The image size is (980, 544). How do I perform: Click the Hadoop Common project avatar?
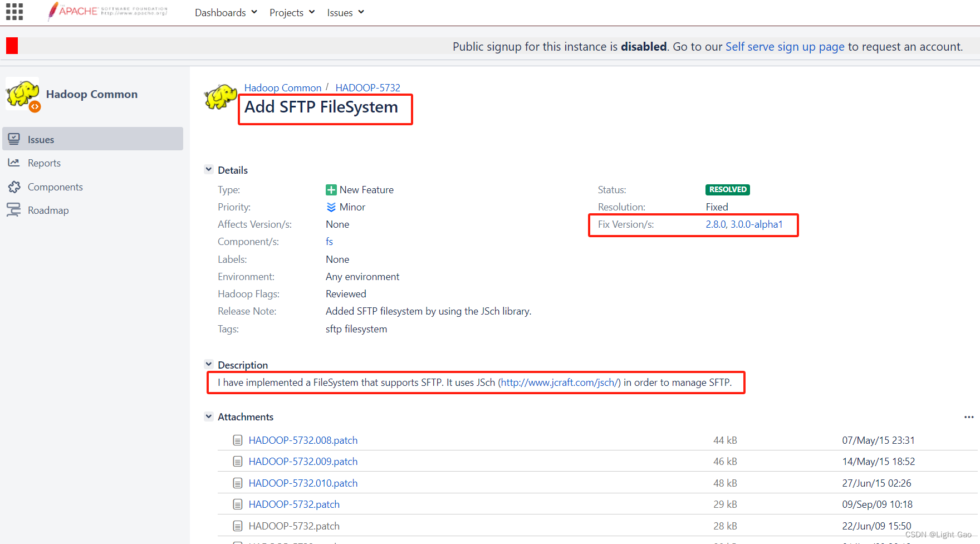pos(22,94)
